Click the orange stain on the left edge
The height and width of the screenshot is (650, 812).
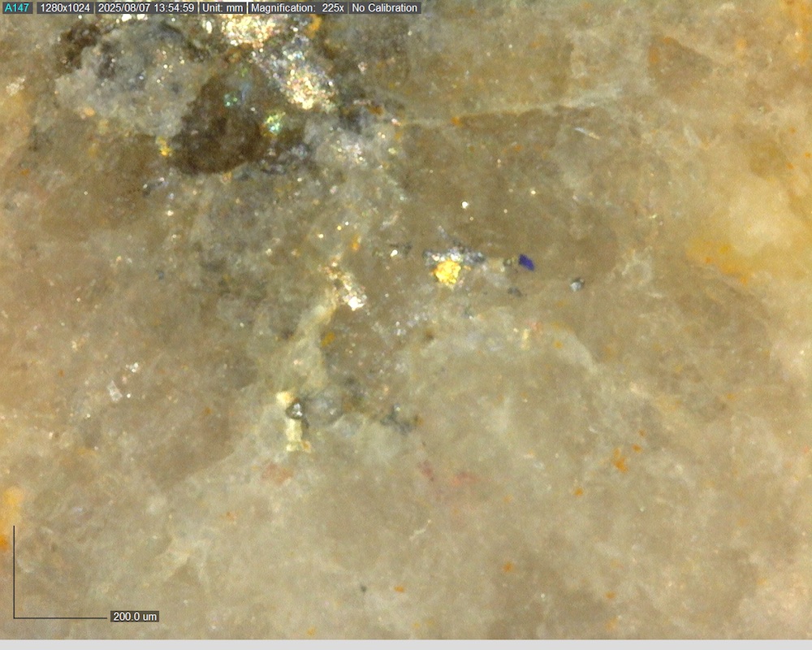pos(10,504)
